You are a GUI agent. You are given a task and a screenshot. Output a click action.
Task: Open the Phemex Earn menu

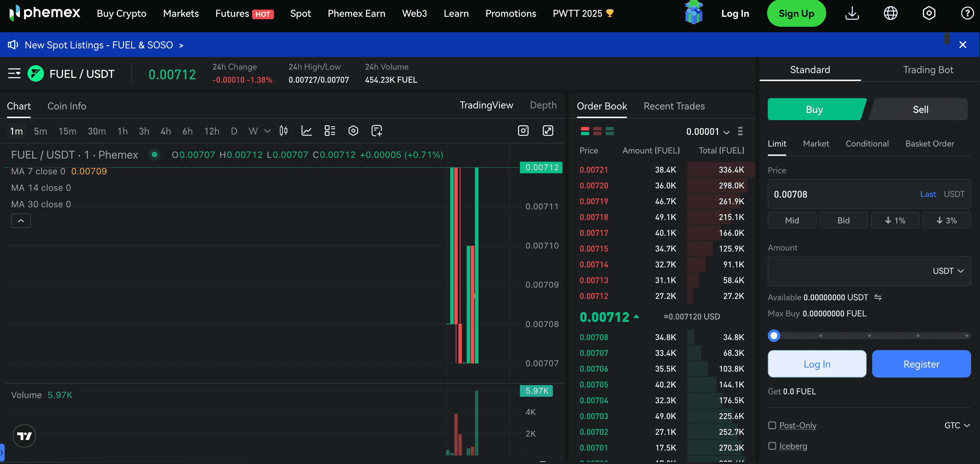click(x=356, y=13)
